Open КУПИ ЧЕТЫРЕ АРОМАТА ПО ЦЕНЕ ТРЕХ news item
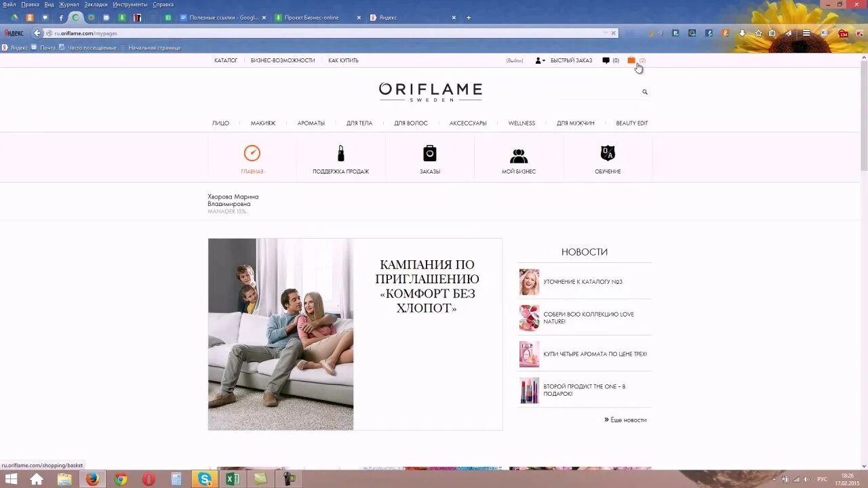This screenshot has width=868, height=488. pyautogui.click(x=595, y=354)
